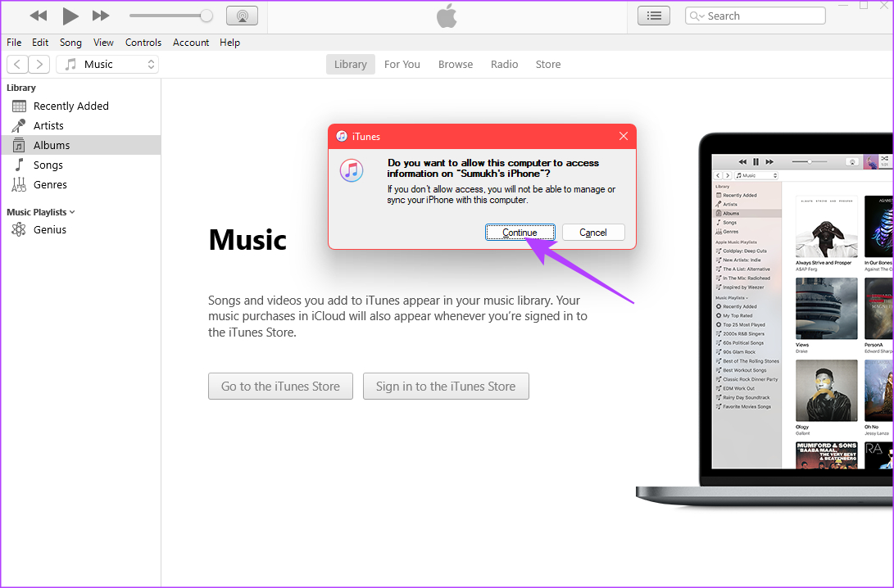Open the Genres library view

click(50, 184)
